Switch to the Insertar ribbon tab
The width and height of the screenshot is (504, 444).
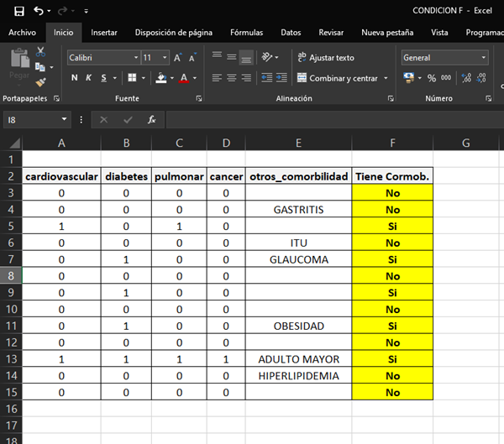tap(104, 33)
